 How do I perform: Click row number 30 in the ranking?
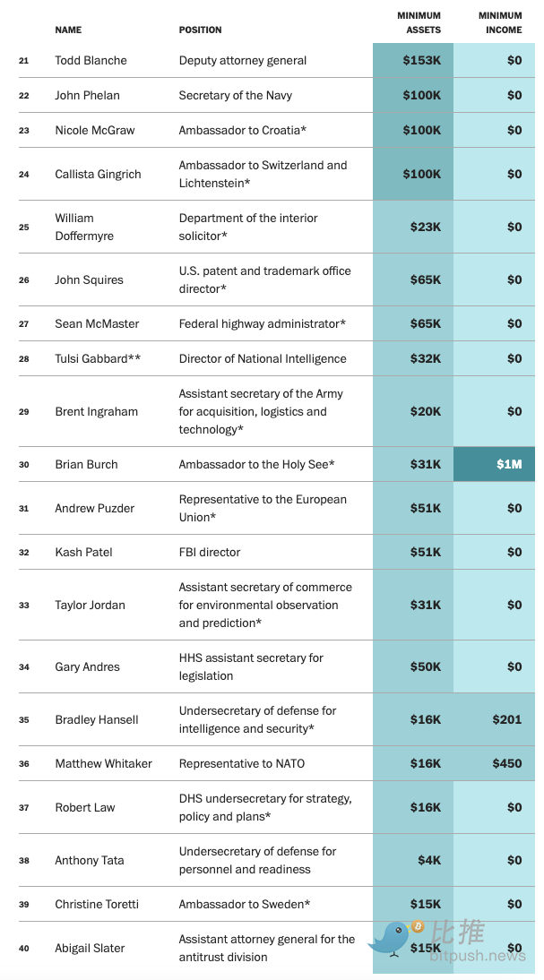(x=24, y=464)
